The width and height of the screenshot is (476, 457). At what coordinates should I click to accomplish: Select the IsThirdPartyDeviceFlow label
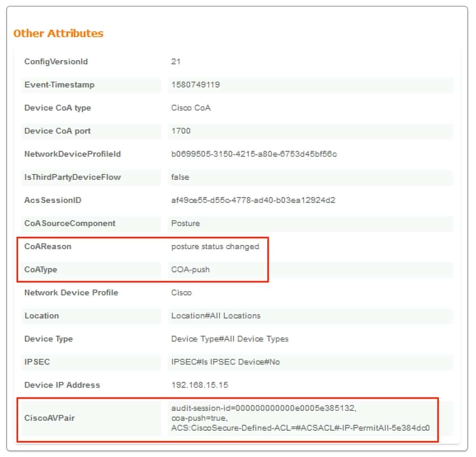pyautogui.click(x=72, y=177)
